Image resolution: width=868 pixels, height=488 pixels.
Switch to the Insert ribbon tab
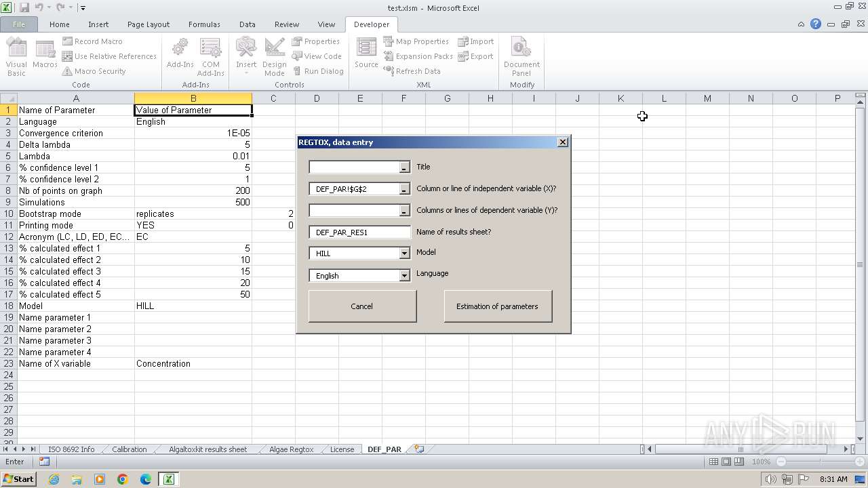[98, 24]
